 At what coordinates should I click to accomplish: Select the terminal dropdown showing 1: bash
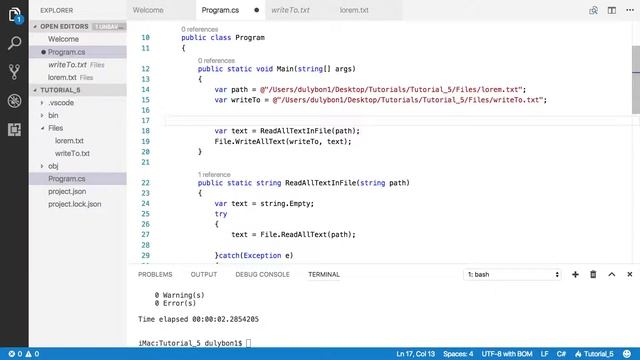coord(512,274)
